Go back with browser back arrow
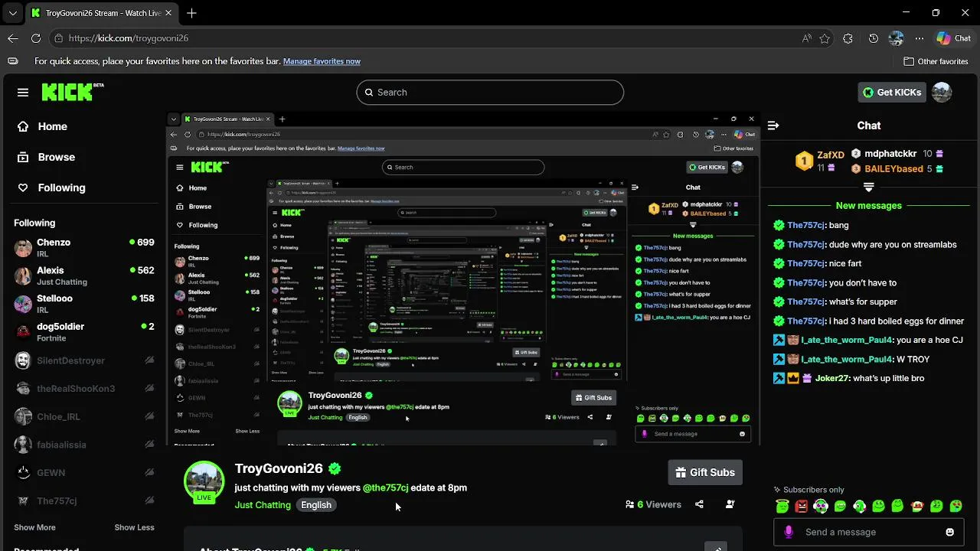This screenshot has height=551, width=980. (x=13, y=38)
